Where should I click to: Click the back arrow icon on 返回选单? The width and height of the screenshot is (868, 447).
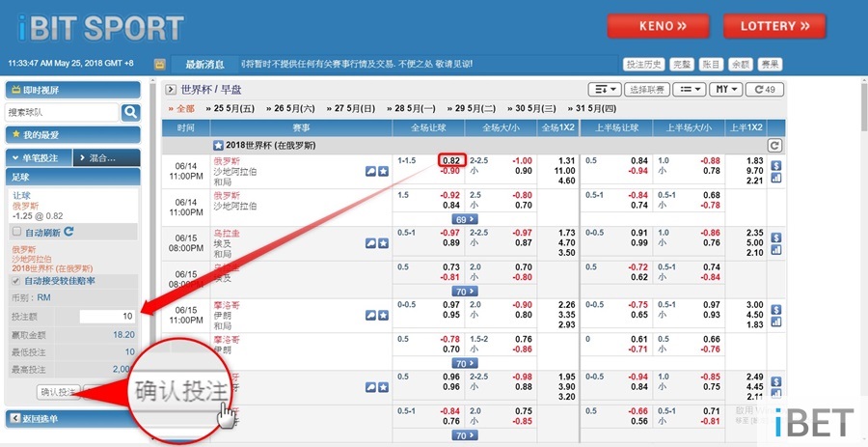click(x=15, y=418)
